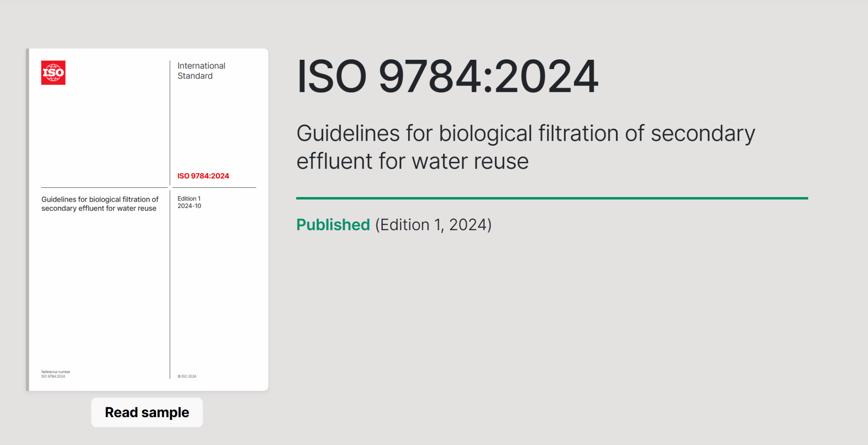Click the word Standard on the cover

195,76
